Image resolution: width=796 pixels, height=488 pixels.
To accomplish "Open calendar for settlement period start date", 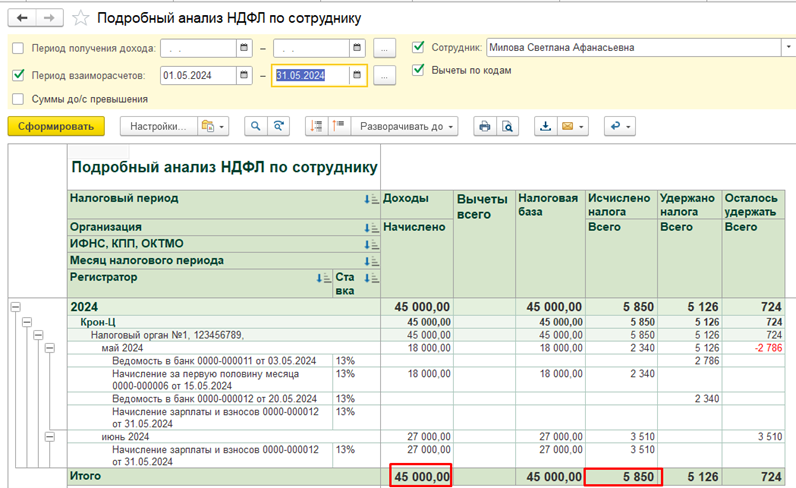I will [243, 75].
